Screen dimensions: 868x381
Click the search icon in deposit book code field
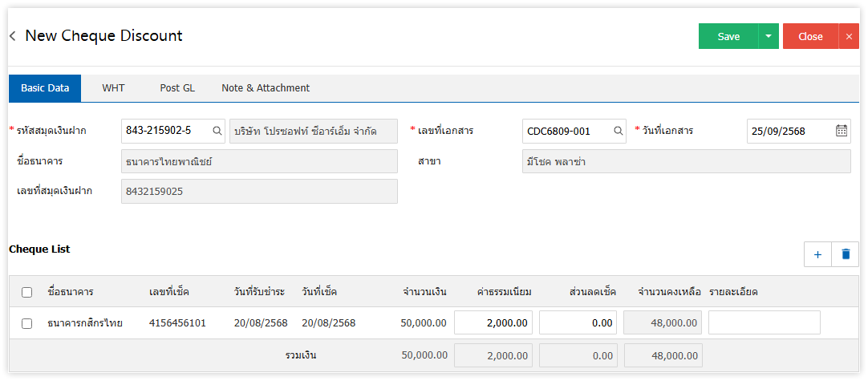coord(217,131)
